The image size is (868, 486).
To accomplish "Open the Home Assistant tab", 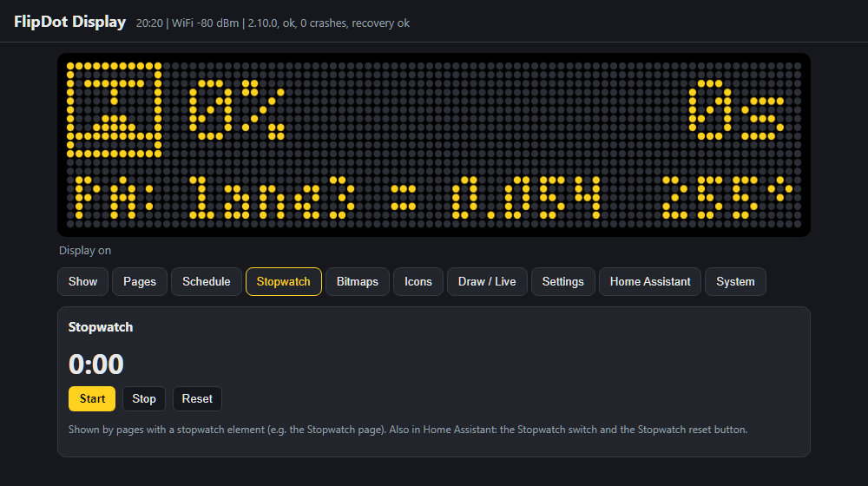I will coord(650,282).
